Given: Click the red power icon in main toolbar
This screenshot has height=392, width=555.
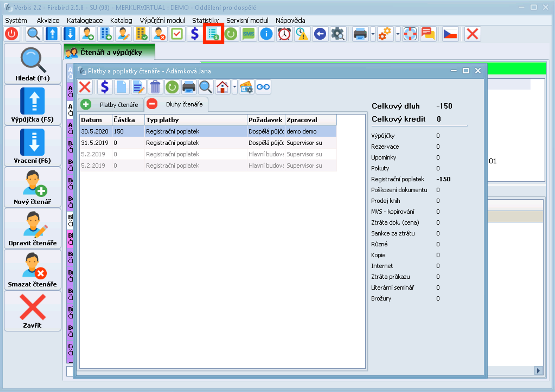Looking at the screenshot, I should tap(12, 34).
